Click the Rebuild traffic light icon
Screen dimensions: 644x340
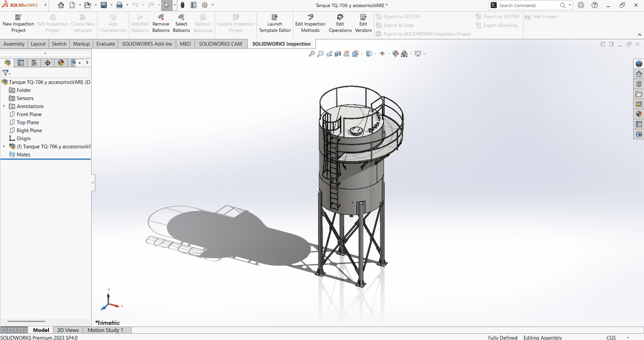[182, 5]
